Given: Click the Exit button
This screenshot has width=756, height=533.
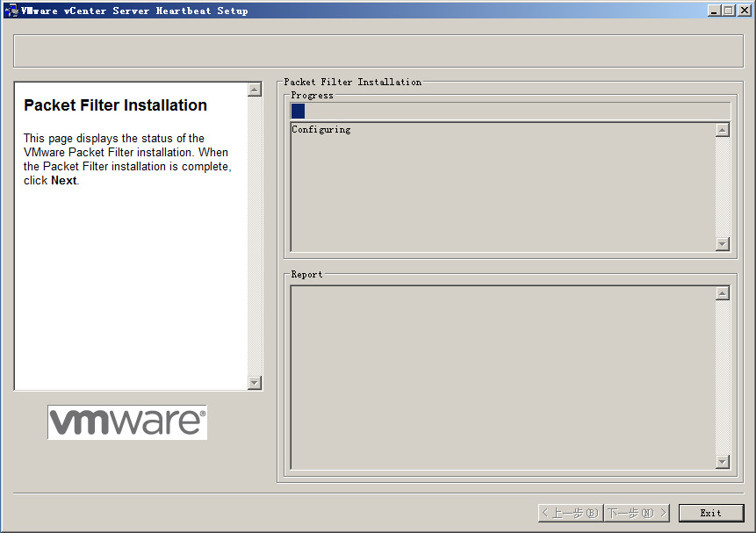Looking at the screenshot, I should pyautogui.click(x=711, y=513).
